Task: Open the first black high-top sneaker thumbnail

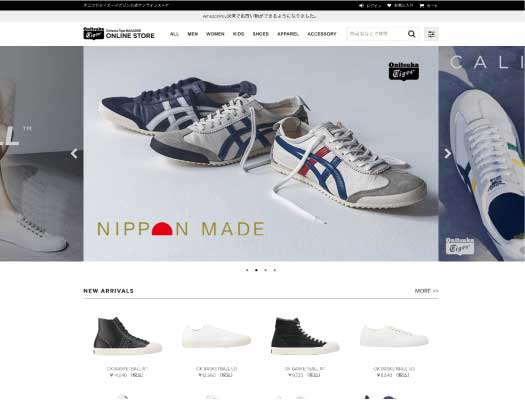Action: point(128,336)
